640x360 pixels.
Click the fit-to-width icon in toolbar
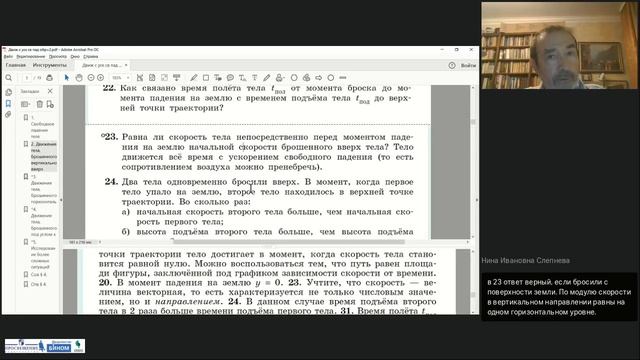[140, 78]
